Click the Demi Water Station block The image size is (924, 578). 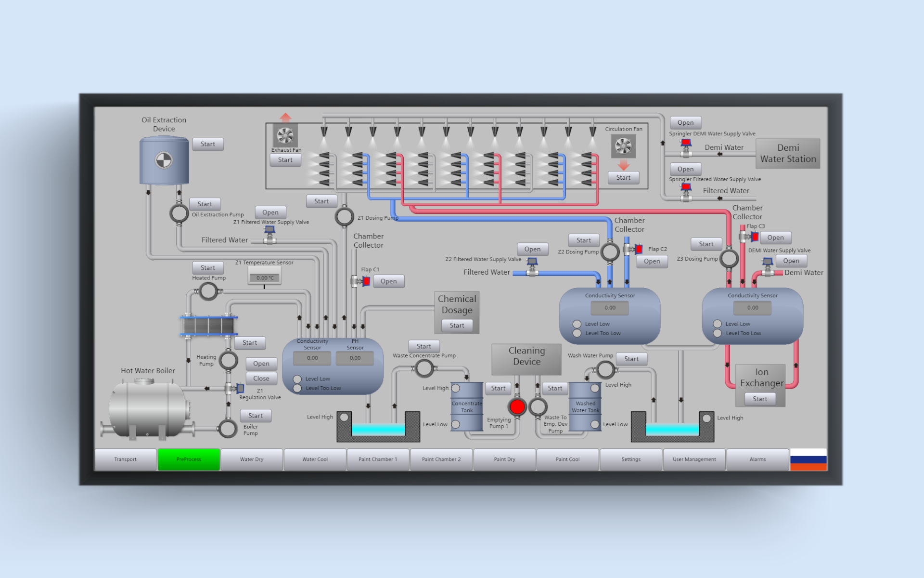[787, 153]
